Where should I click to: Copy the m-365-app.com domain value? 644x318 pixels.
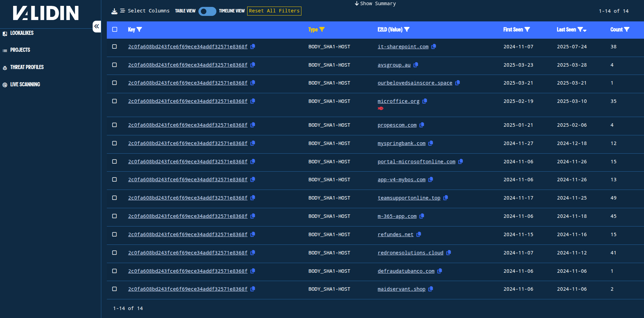[x=422, y=216]
